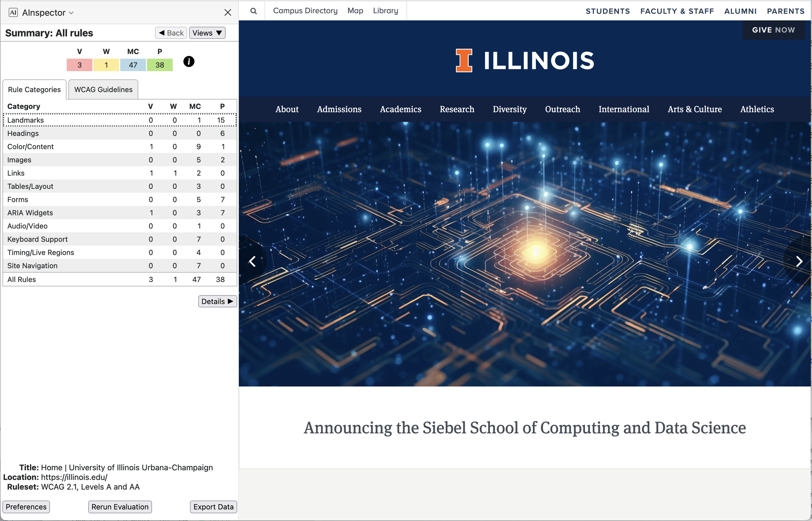Click the Back navigation arrow icon

click(x=162, y=32)
